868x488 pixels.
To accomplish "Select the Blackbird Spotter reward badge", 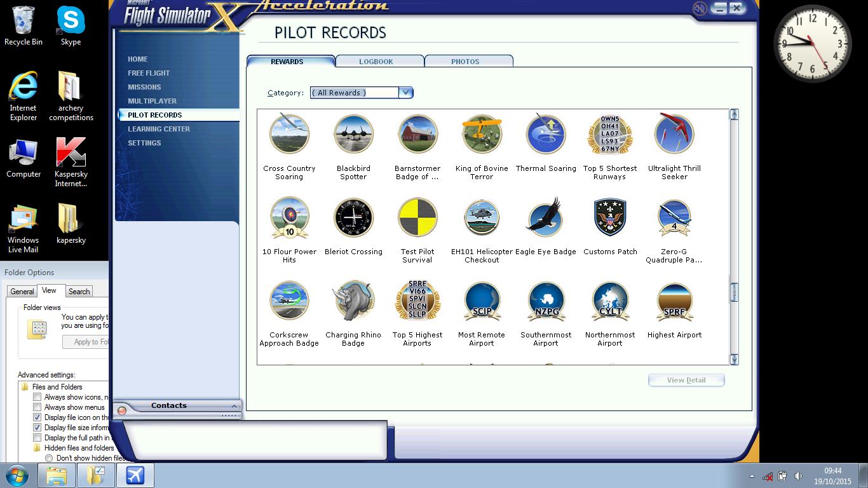I will pyautogui.click(x=353, y=134).
